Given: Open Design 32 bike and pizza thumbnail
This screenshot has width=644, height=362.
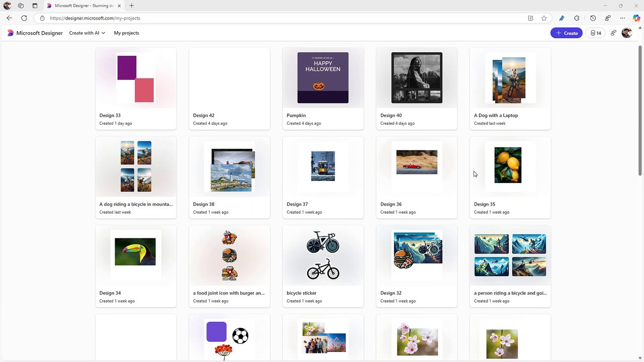Looking at the screenshot, I should [x=417, y=255].
